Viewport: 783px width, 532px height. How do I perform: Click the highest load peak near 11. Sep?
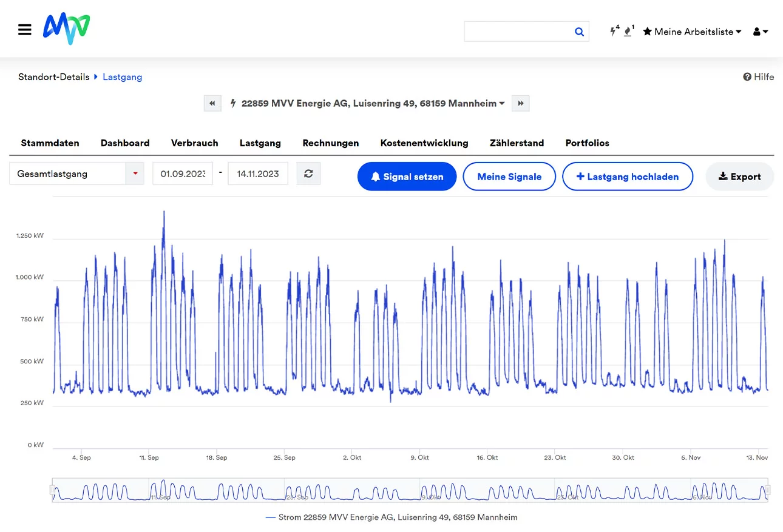pyautogui.click(x=163, y=212)
